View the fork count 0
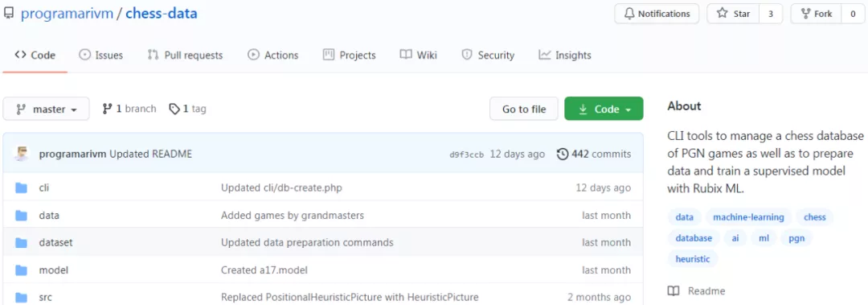868x305 pixels. (x=853, y=14)
